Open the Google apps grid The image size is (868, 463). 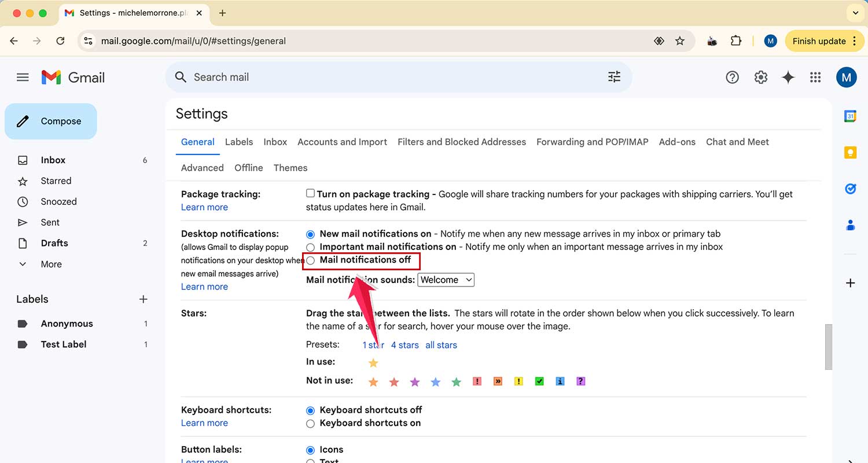pos(815,77)
